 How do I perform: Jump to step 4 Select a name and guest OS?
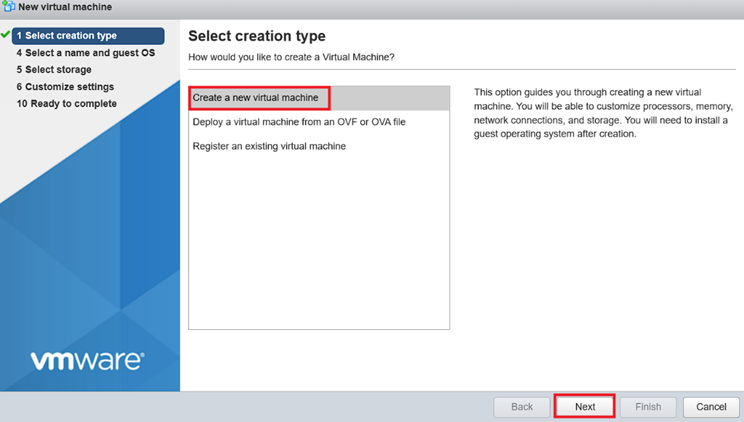[85, 53]
